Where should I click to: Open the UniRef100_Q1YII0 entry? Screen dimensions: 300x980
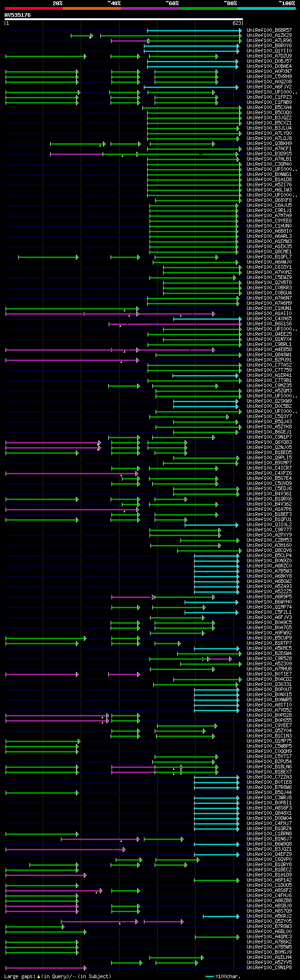pyautogui.click(x=269, y=51)
